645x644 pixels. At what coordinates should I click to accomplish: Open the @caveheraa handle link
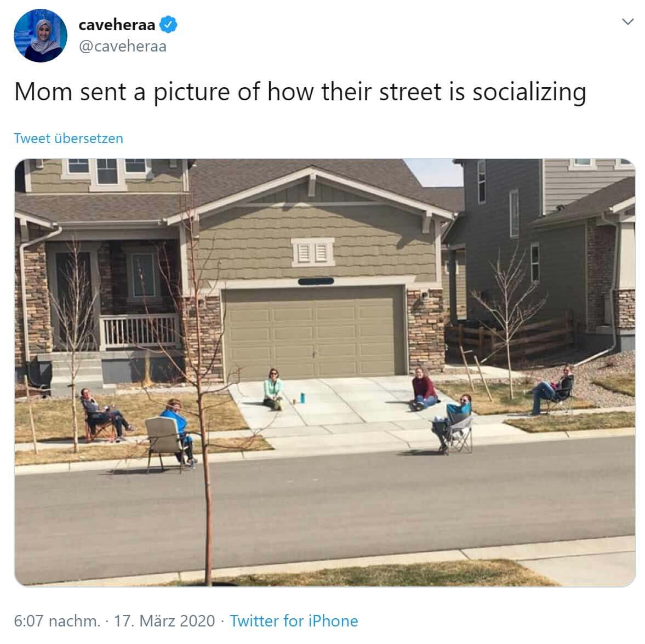[123, 46]
